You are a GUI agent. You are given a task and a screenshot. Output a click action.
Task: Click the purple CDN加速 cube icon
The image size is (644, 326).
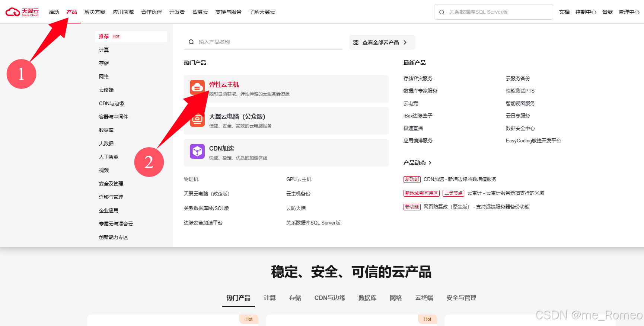tap(197, 151)
